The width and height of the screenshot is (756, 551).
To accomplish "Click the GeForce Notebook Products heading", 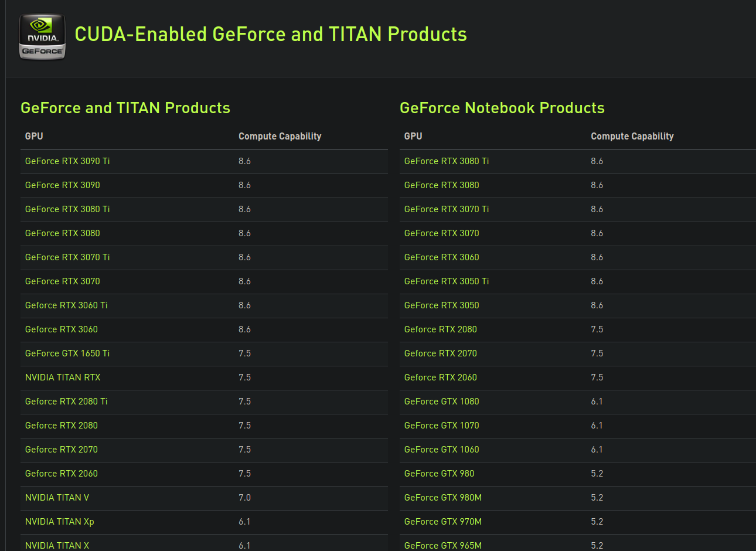I will click(502, 108).
